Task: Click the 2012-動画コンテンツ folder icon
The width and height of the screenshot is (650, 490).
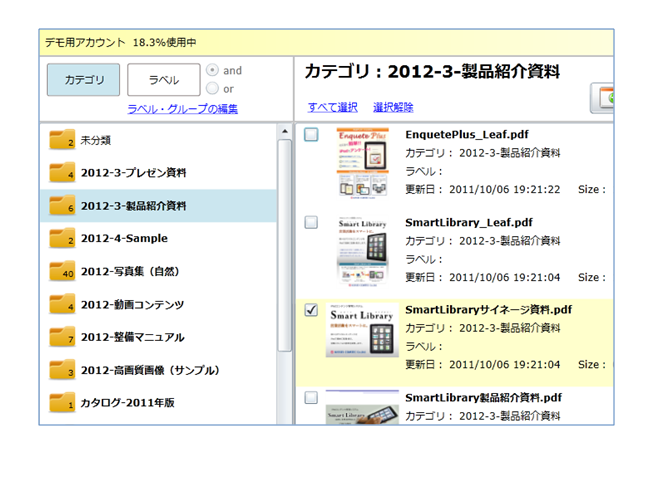Action: [x=62, y=304]
